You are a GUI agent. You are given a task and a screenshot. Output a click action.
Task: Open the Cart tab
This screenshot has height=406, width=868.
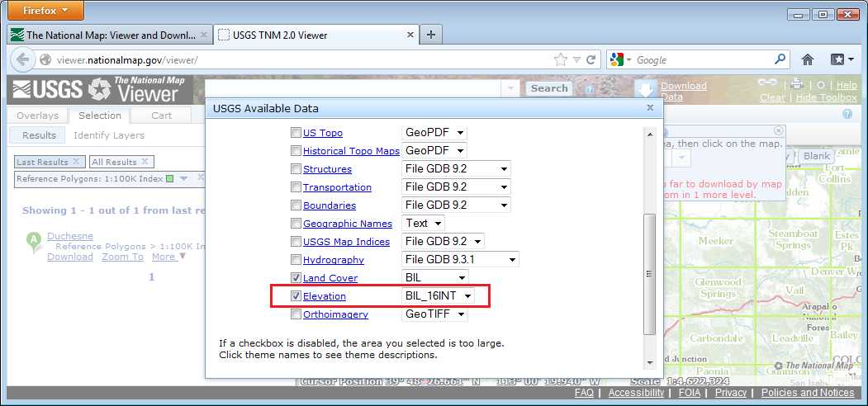coord(161,116)
